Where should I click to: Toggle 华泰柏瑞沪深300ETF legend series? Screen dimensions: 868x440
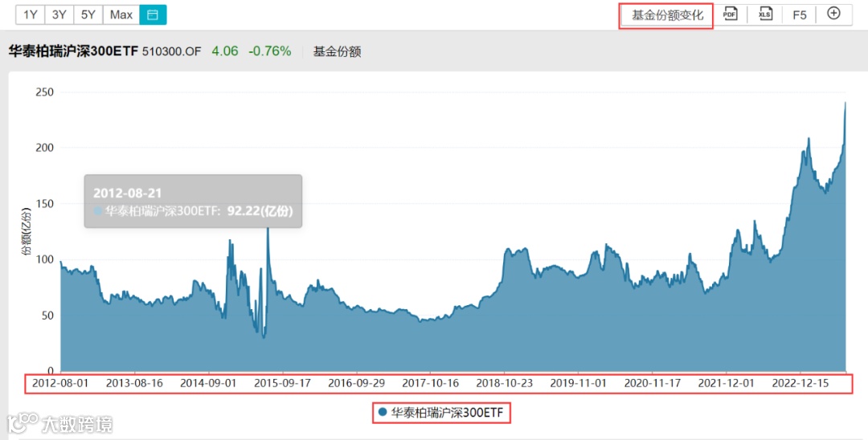pos(441,413)
